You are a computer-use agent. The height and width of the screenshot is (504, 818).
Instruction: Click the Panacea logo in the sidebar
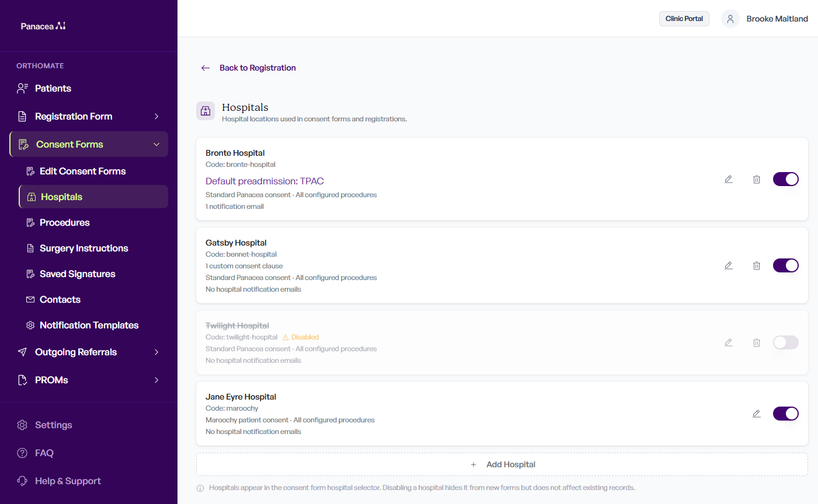43,26
